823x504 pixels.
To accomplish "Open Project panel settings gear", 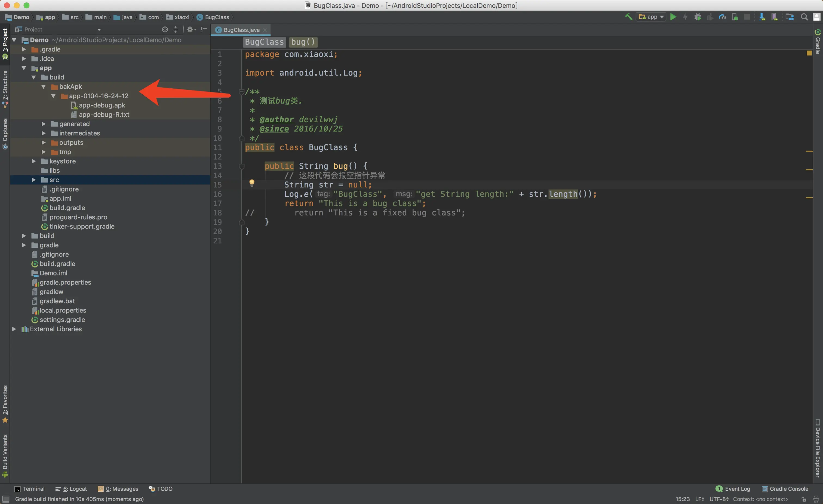I will [x=191, y=29].
